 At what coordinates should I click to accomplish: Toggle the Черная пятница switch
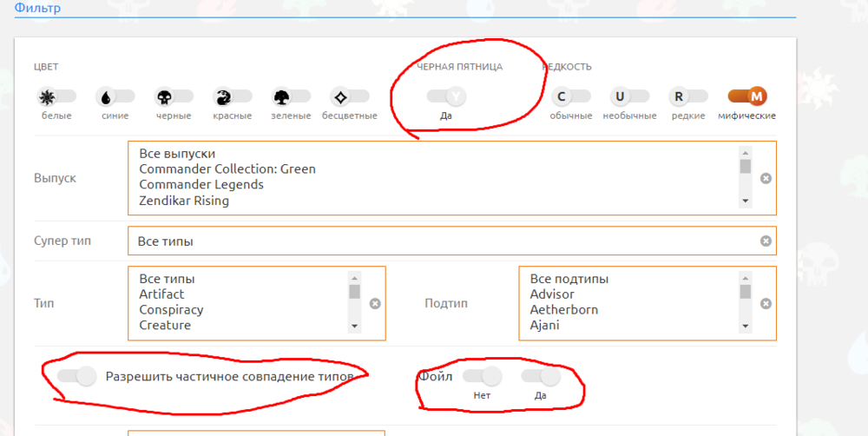446,96
